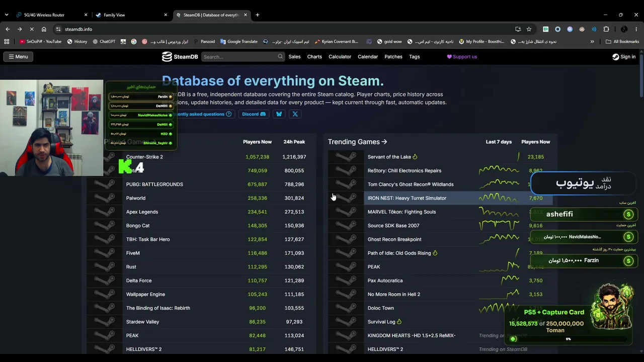The width and height of the screenshot is (644, 362).
Task: Open IRON NEST: Heavy Turret Simulator
Action: pyautogui.click(x=407, y=198)
